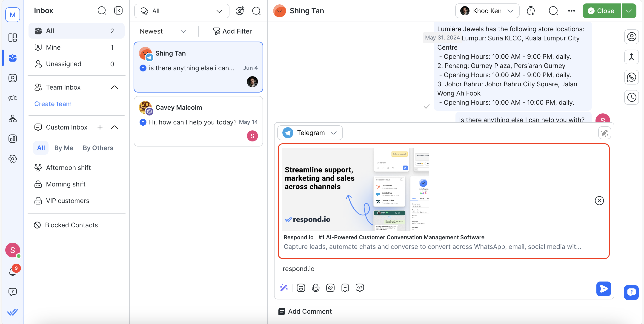
Task: Click the AI magic wand in the composer
Action: [x=284, y=287]
